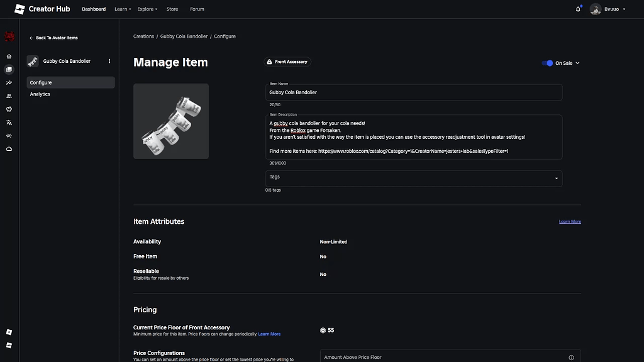
Task: Click the notification bell icon
Action: [577, 9]
